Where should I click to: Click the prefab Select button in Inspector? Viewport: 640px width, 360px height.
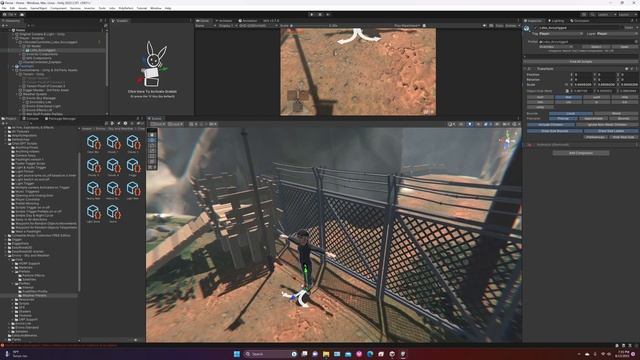click(596, 47)
